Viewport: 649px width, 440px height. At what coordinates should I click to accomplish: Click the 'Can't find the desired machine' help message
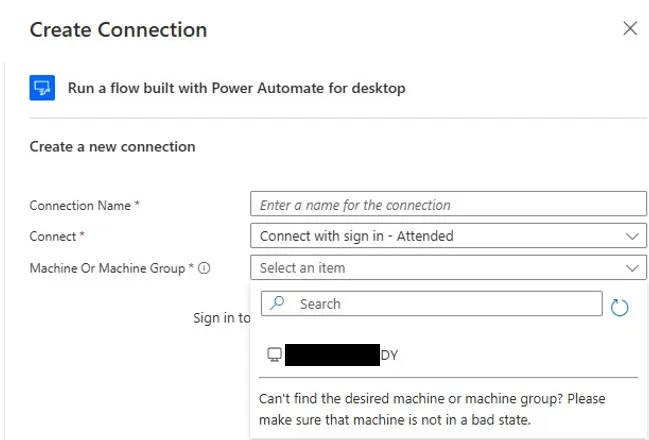[x=432, y=408]
